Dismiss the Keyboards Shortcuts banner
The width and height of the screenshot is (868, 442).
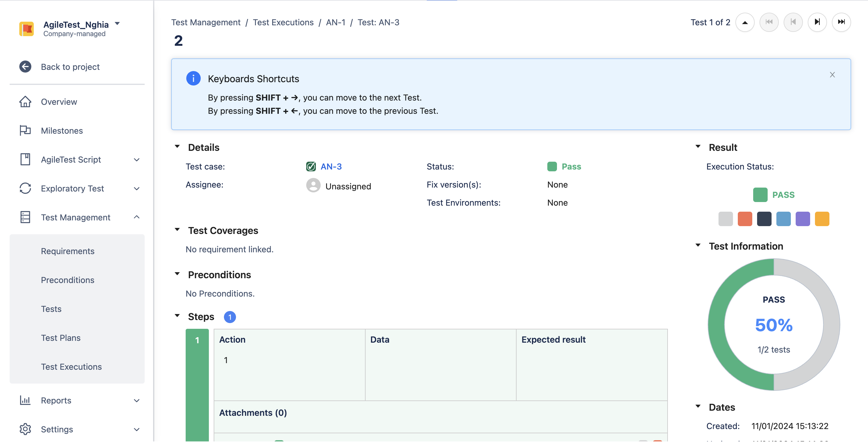[x=832, y=75]
